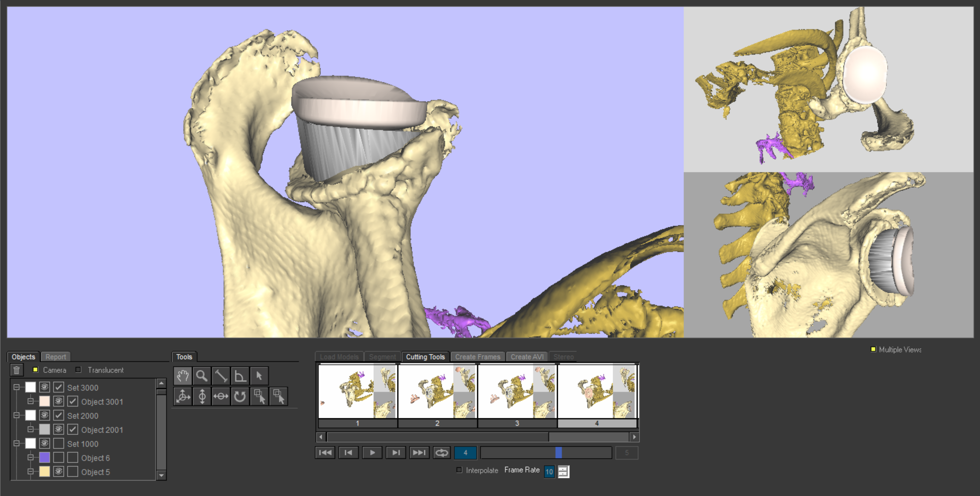Jump to first frame
The image size is (980, 496).
click(325, 453)
